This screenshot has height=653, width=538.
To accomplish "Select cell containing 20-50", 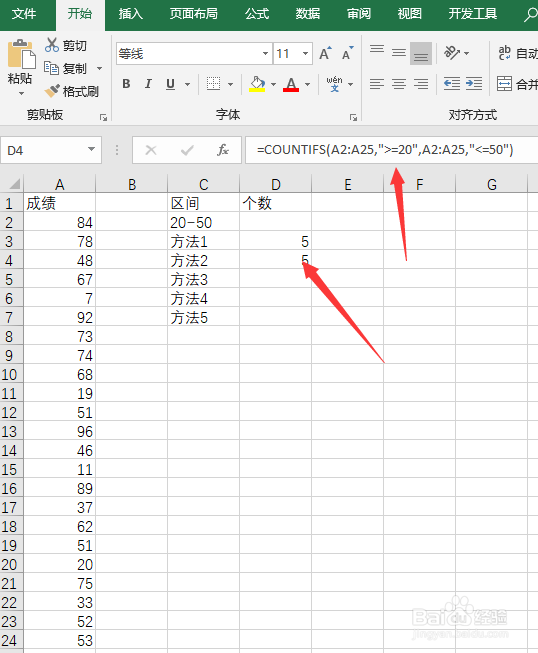I will [203, 222].
